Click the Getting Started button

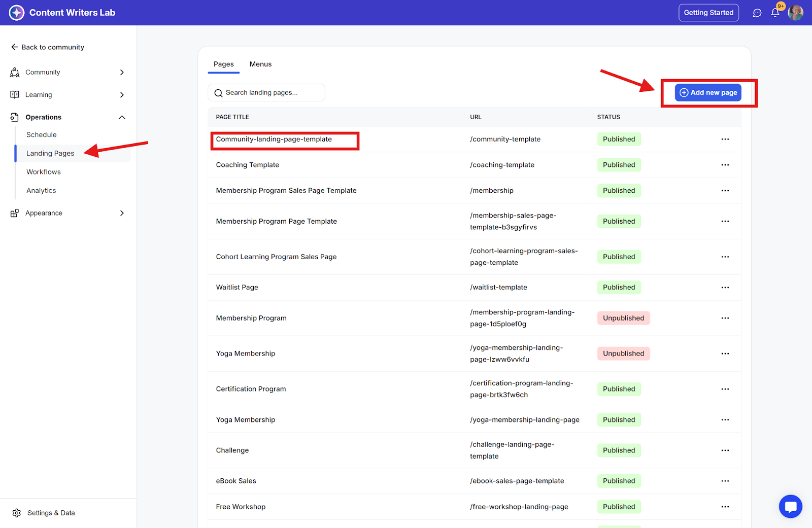pos(708,13)
